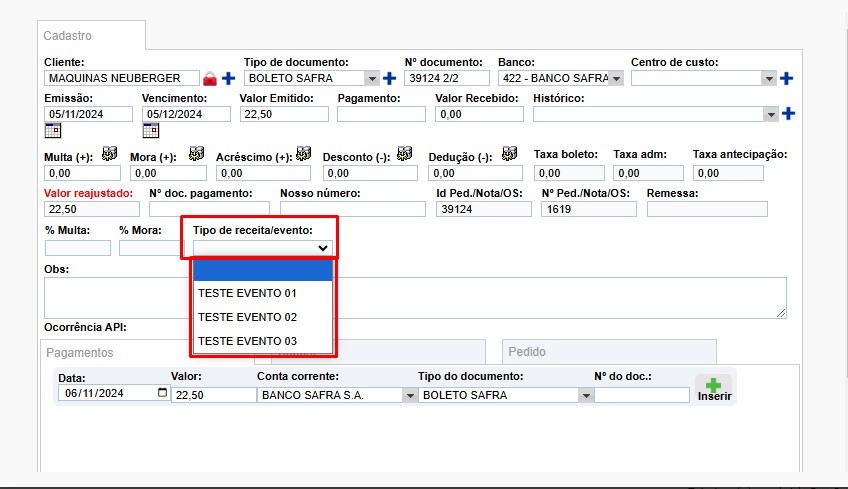Click the empty Pagamento field

click(x=381, y=114)
